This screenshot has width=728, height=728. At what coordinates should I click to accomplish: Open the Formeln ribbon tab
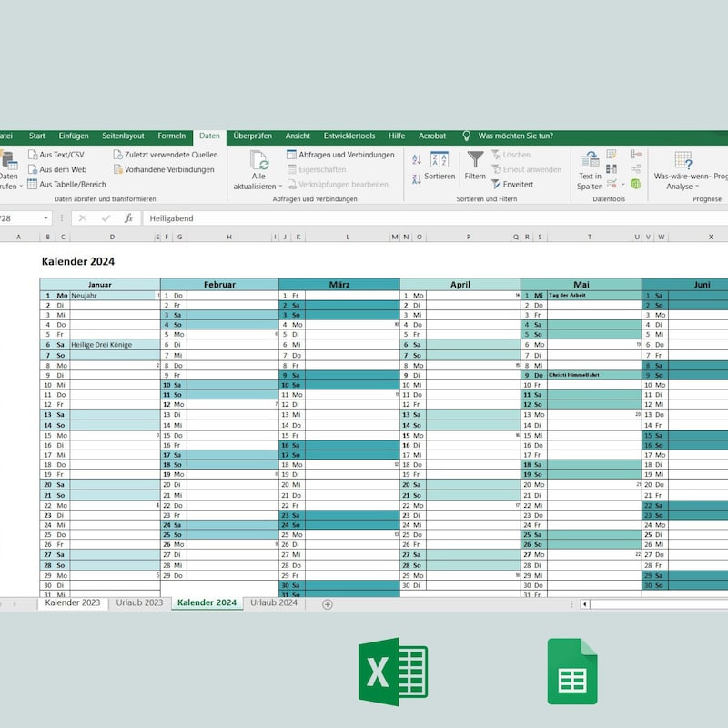[171, 136]
